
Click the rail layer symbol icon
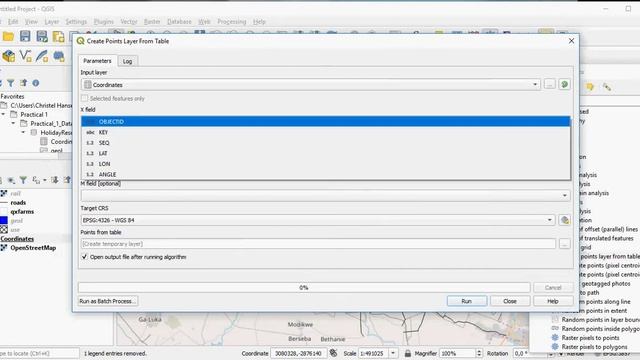click(x=4, y=193)
